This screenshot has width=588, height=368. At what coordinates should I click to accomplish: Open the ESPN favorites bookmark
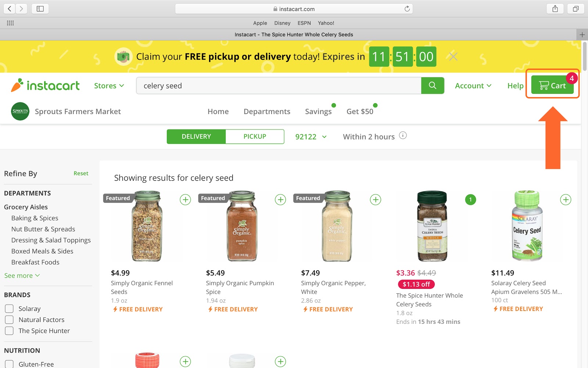tap(304, 23)
